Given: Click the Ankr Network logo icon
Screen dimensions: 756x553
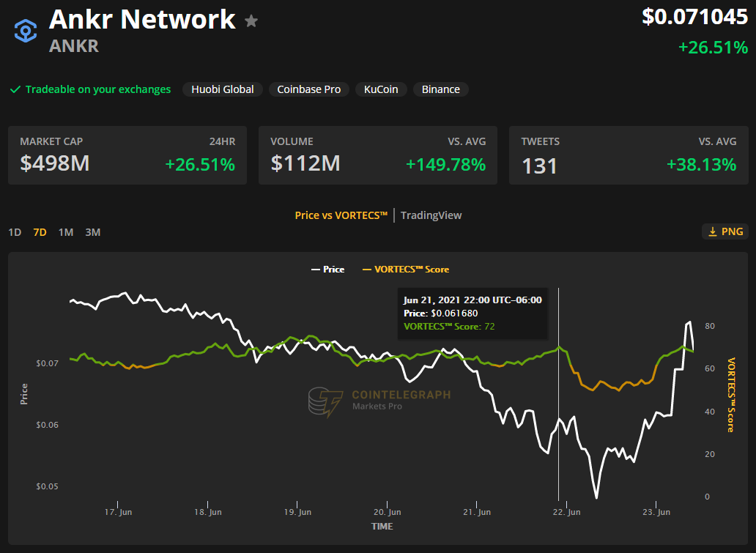Looking at the screenshot, I should pos(26,31).
